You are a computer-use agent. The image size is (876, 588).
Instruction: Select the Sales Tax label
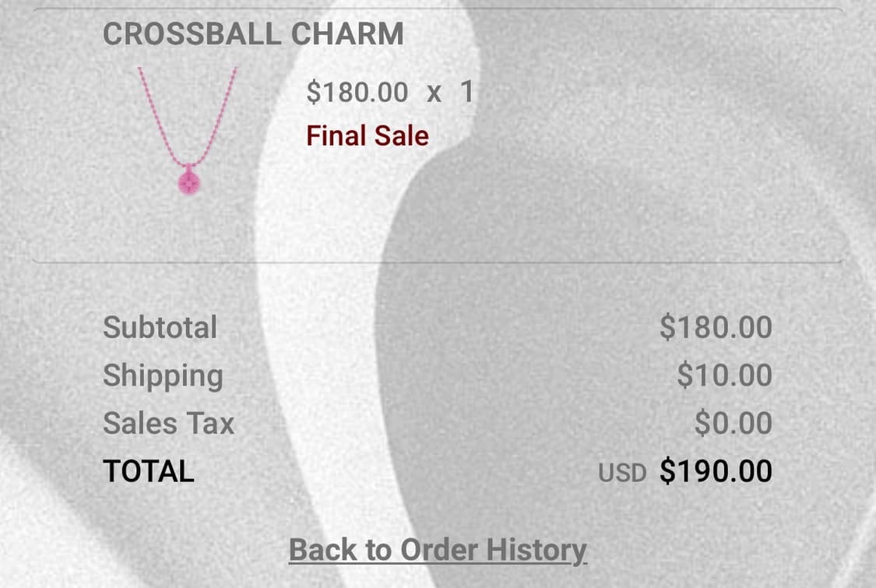point(168,424)
